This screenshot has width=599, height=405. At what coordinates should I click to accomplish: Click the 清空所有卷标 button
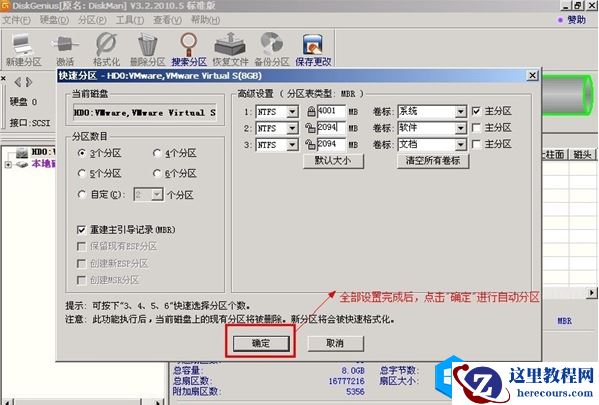tap(433, 160)
